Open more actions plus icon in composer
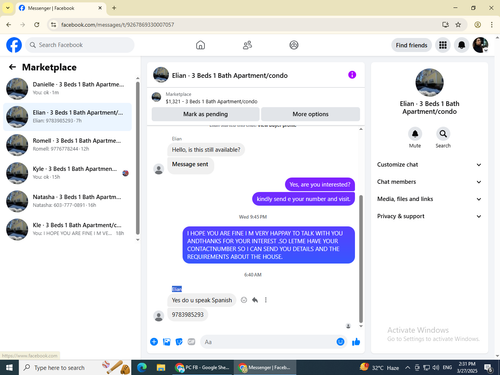Viewport: 500px width, 375px height. (154, 342)
